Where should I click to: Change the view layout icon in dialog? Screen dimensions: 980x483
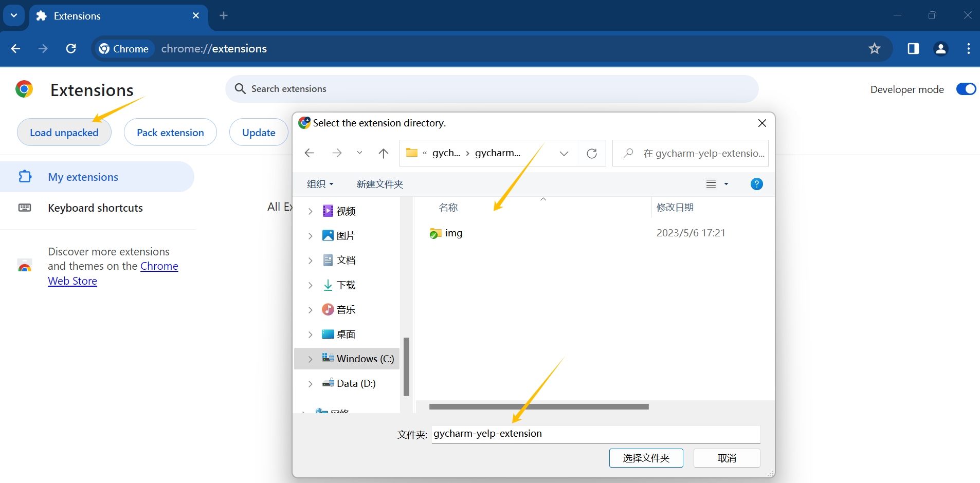pos(711,184)
